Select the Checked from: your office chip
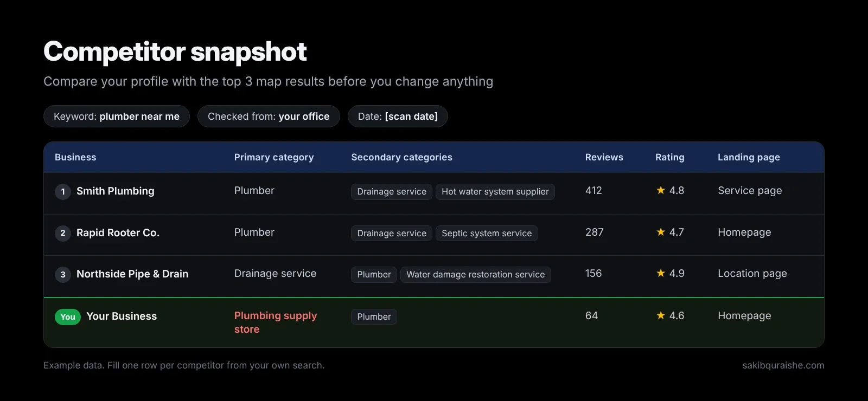 click(269, 117)
